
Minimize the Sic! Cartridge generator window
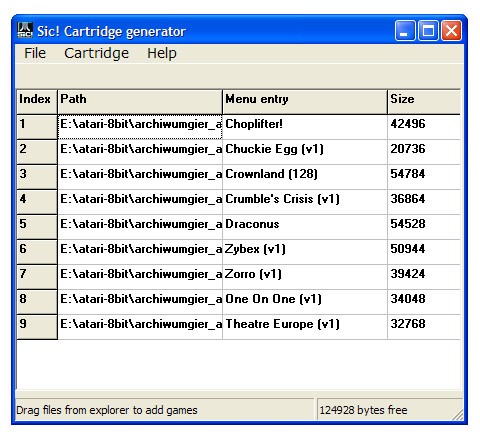pos(405,31)
